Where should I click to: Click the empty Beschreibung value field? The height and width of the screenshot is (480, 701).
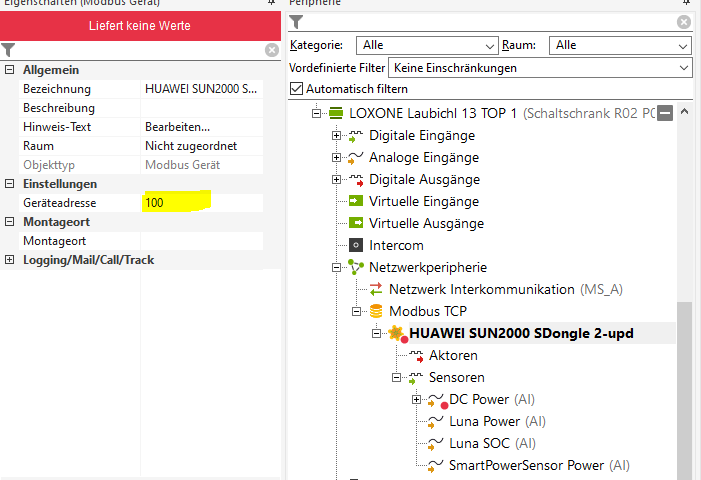(x=202, y=108)
